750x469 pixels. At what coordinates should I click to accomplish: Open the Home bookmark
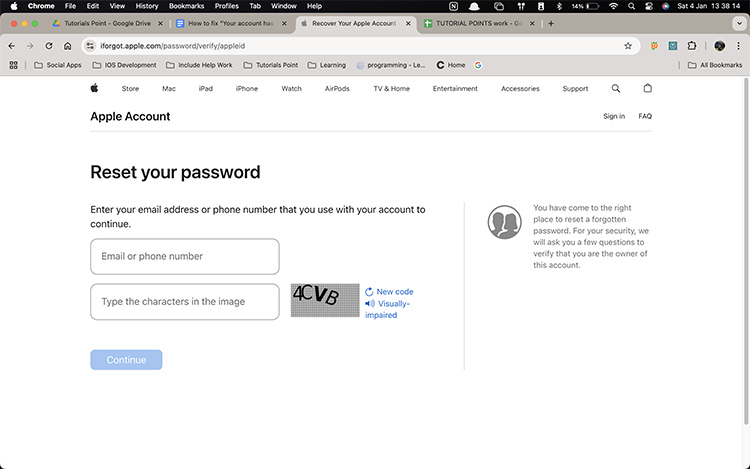point(451,65)
